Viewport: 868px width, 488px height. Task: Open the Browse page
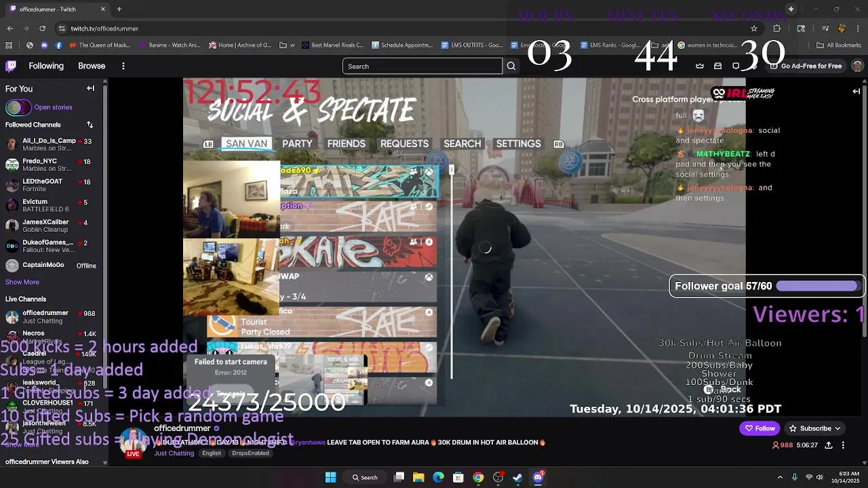tap(92, 66)
